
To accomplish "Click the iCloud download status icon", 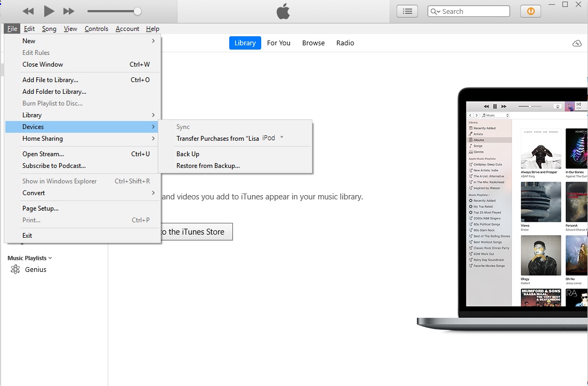I will 577,43.
